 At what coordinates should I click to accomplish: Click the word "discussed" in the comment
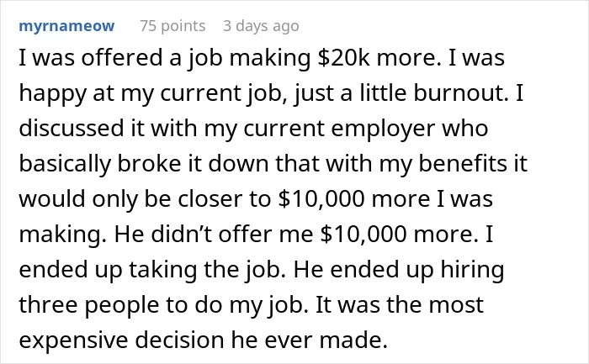(x=72, y=128)
